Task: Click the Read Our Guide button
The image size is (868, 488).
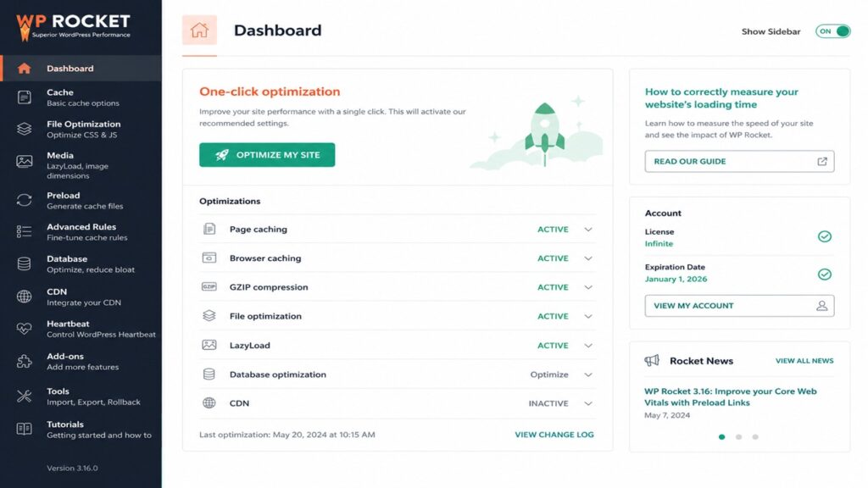Action: click(739, 162)
